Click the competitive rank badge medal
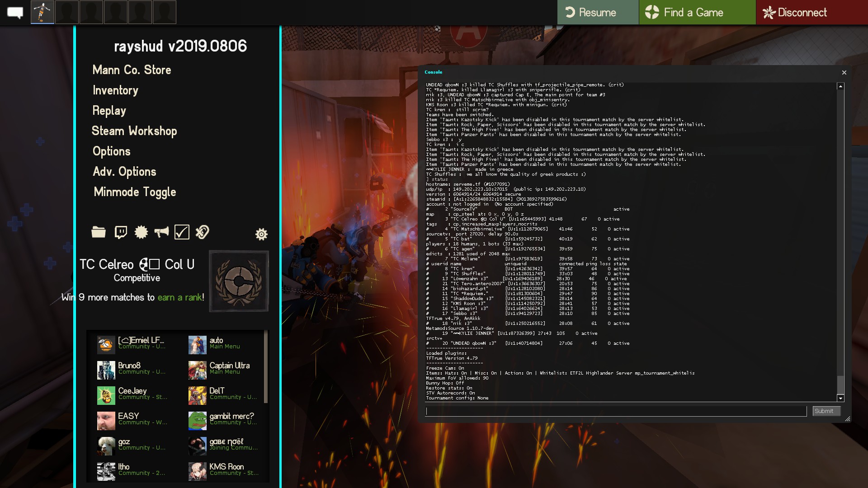This screenshot has width=868, height=488. pyautogui.click(x=239, y=281)
